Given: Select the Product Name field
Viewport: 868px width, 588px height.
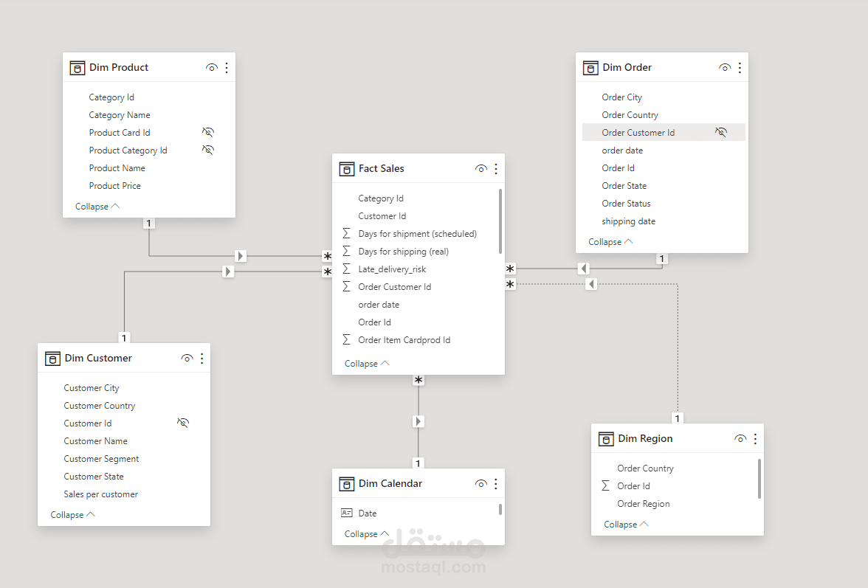Looking at the screenshot, I should click(x=117, y=168).
